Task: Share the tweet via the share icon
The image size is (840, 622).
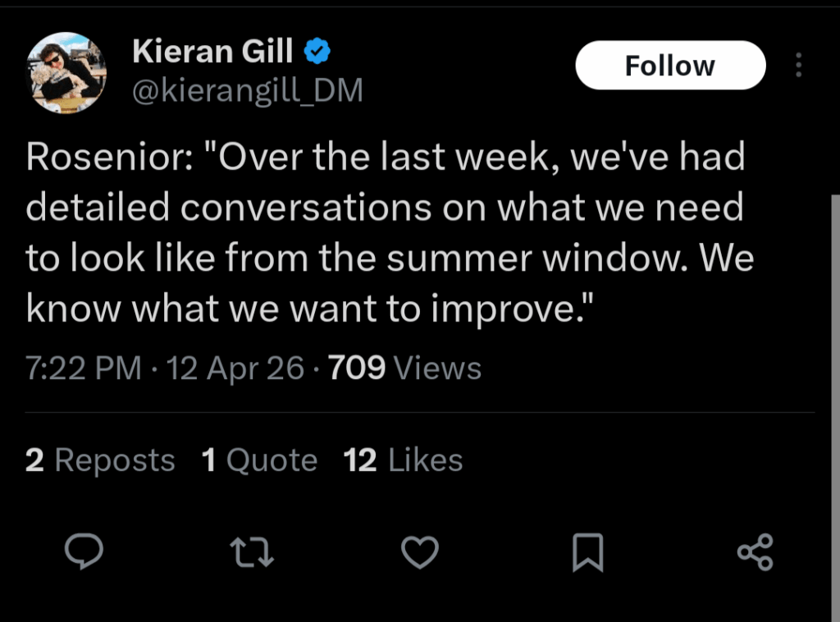Action: point(756,552)
